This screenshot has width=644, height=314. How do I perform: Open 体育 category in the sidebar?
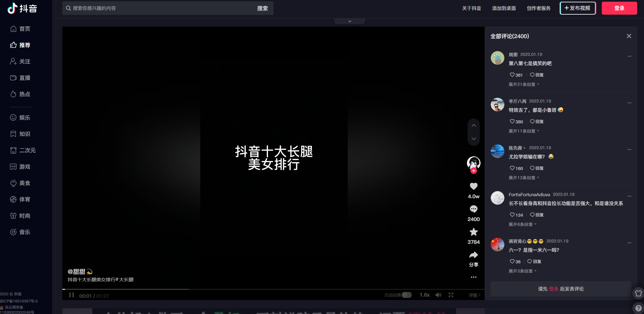coord(20,200)
